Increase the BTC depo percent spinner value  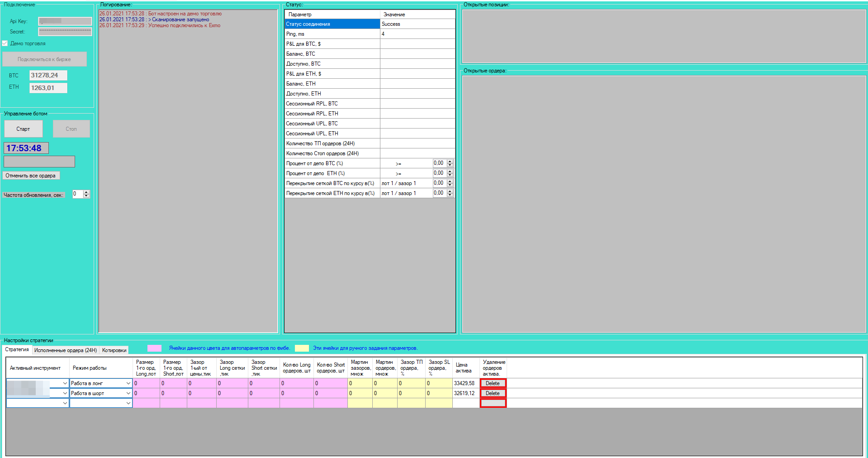450,162
